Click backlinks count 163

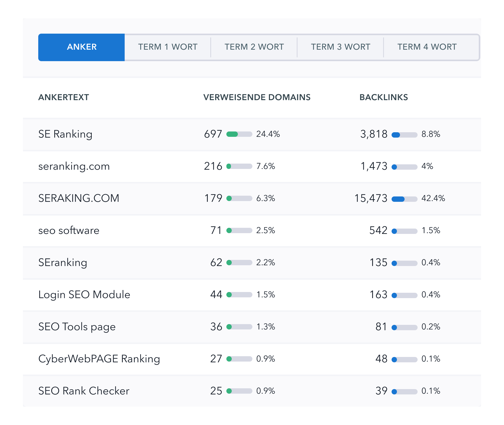tap(379, 295)
